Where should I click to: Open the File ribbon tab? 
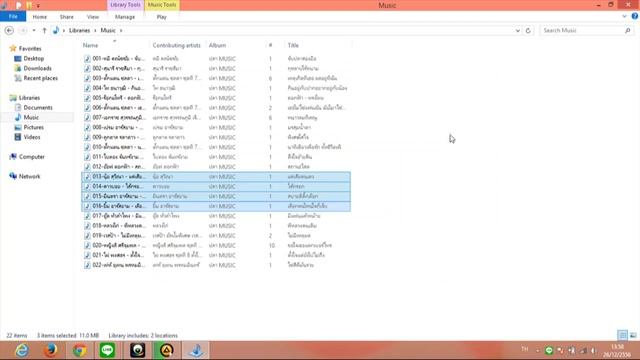tap(13, 17)
